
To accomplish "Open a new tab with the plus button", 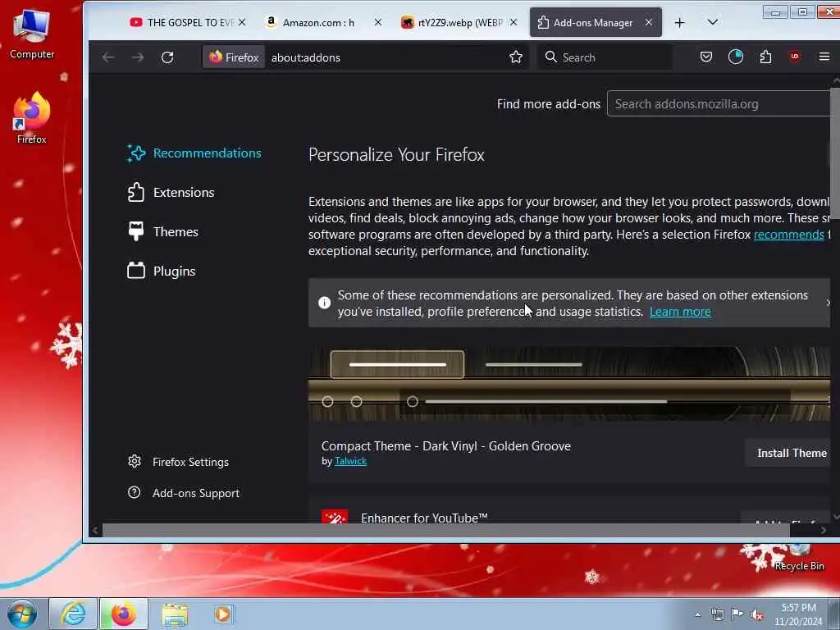I will 679,22.
